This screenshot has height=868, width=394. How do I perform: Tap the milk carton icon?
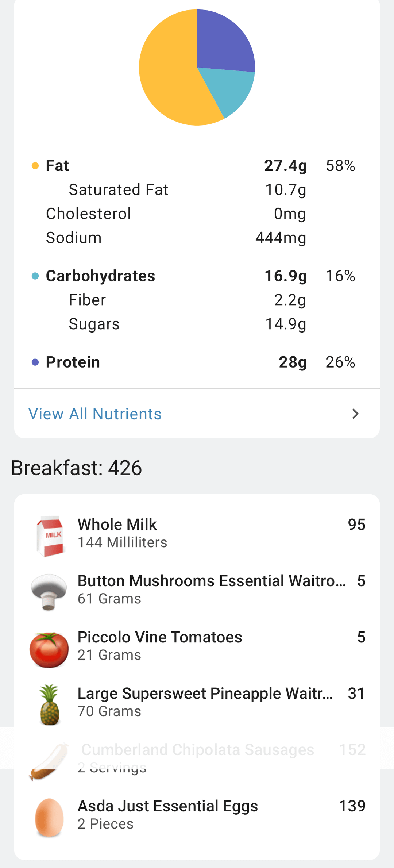50,536
